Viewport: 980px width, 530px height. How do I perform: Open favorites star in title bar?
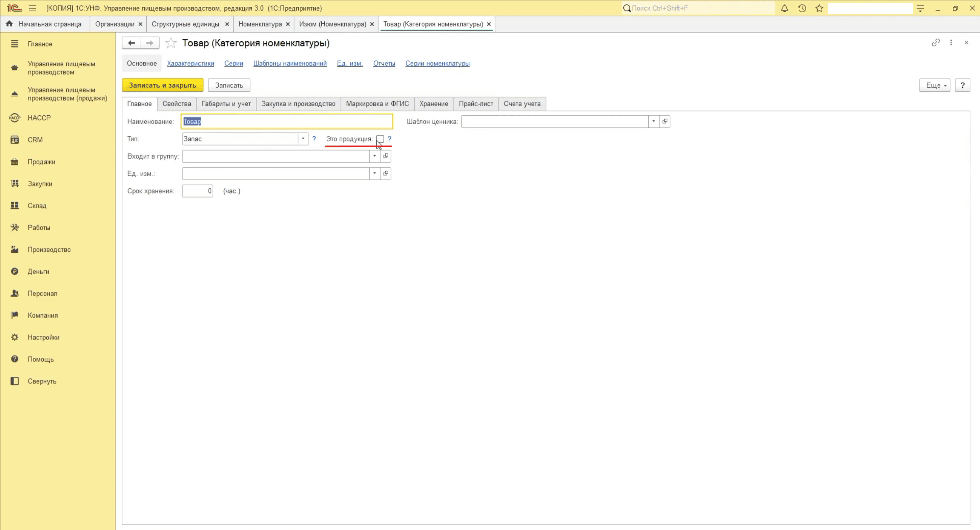(819, 8)
